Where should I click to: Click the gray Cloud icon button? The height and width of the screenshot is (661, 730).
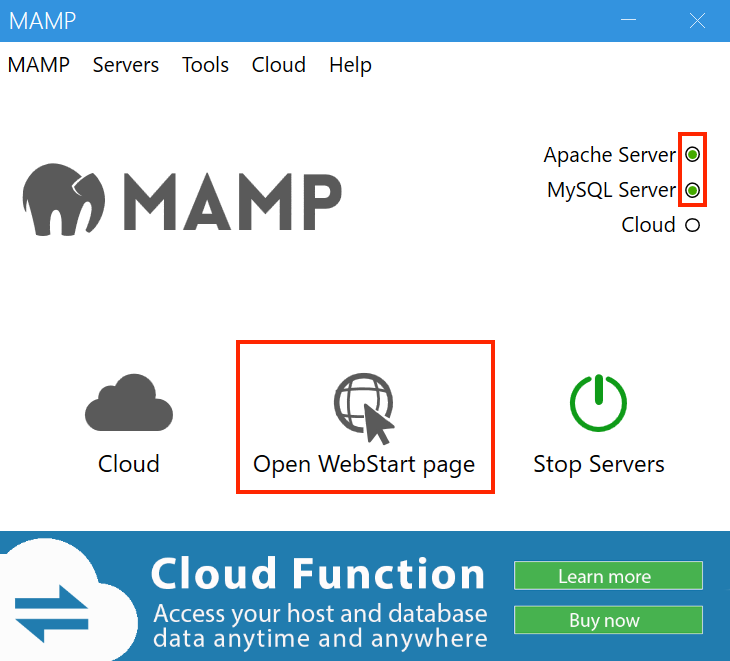(129, 402)
